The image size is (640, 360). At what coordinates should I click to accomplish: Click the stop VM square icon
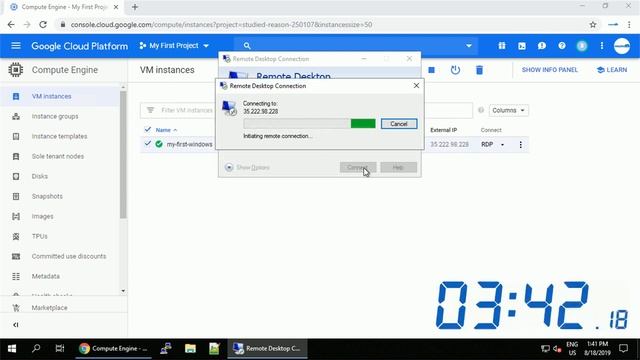tap(431, 70)
